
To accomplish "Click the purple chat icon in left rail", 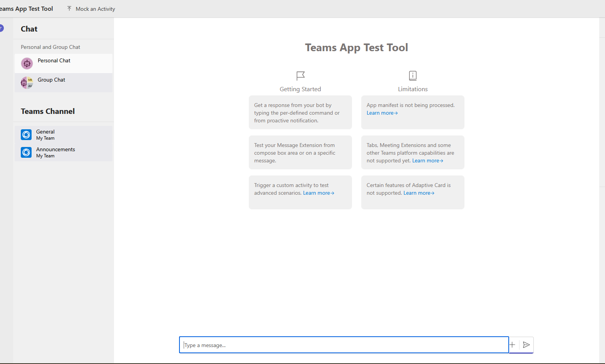I will (x=1, y=28).
